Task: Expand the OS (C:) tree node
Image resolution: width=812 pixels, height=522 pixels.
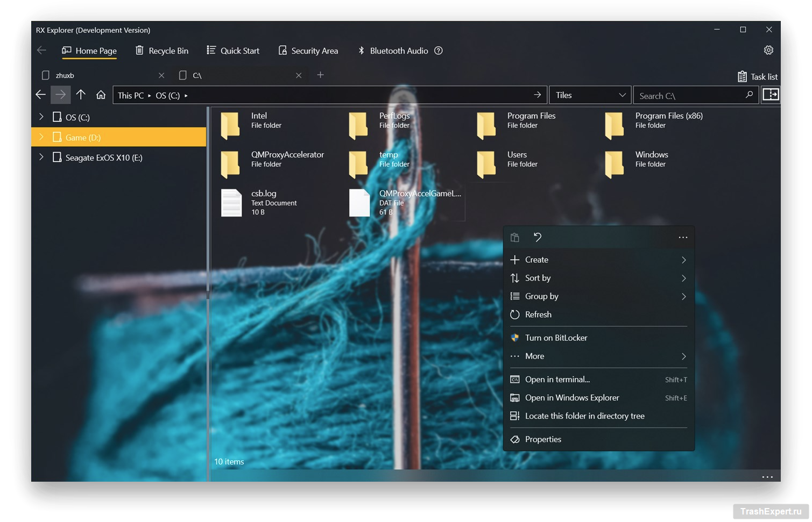Action: tap(41, 117)
